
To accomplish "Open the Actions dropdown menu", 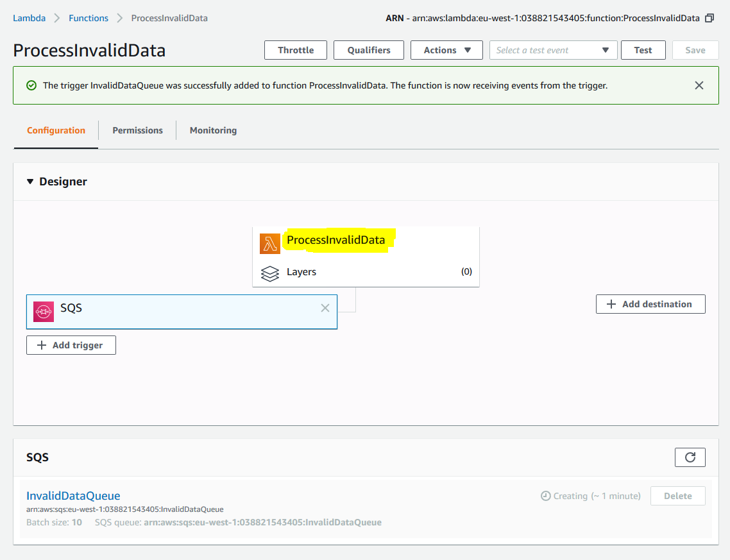I will click(446, 50).
